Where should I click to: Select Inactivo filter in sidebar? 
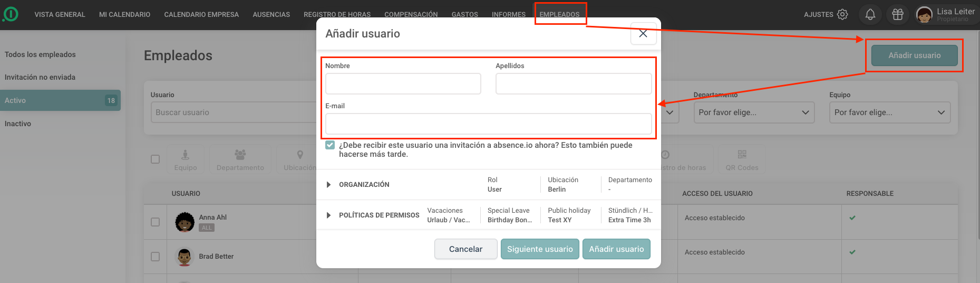click(18, 124)
